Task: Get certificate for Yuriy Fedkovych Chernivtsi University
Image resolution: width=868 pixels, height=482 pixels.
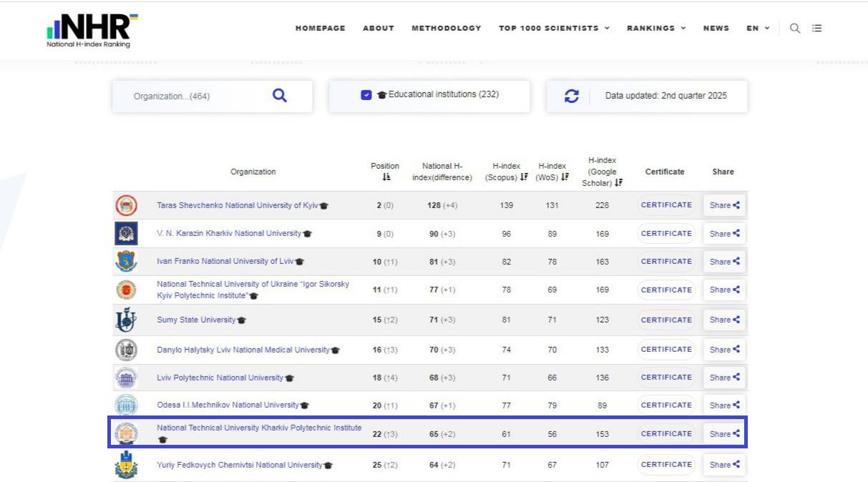Action: (666, 465)
